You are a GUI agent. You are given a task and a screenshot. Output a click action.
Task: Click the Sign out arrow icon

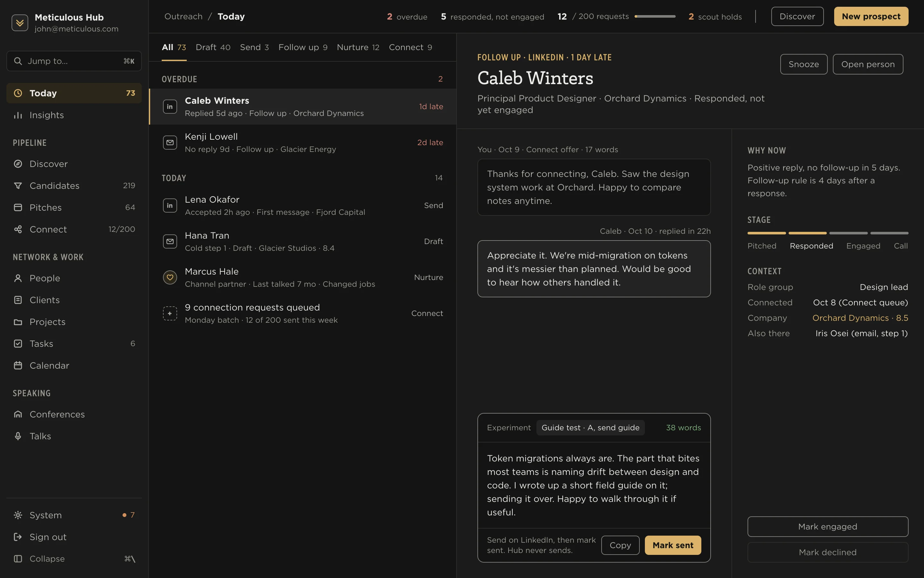pyautogui.click(x=18, y=537)
